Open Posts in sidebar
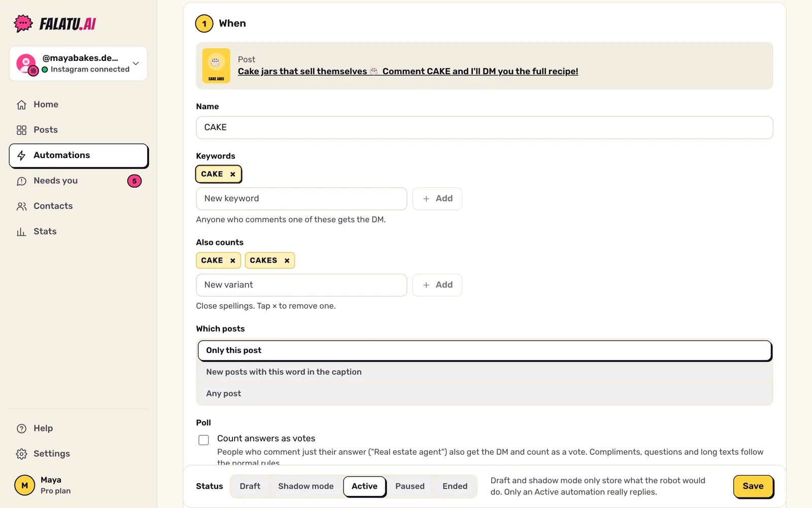Image resolution: width=812 pixels, height=508 pixels. 79,130
